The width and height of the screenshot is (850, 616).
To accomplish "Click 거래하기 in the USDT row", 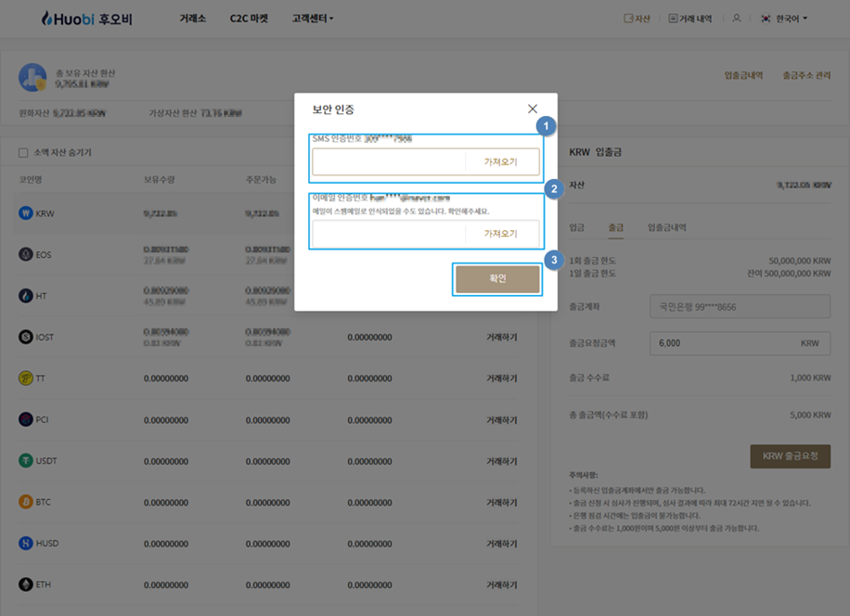I will tap(501, 461).
